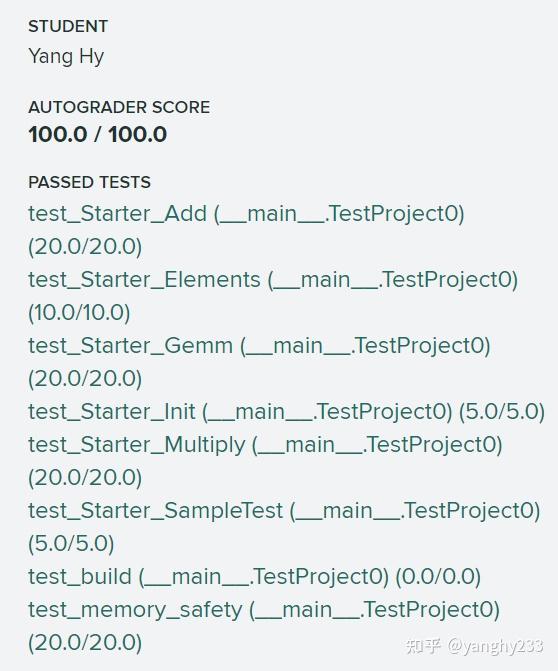The image size is (558, 671).
Task: Click the (20.0/20.0) score under Gemm test
Action: click(x=85, y=379)
